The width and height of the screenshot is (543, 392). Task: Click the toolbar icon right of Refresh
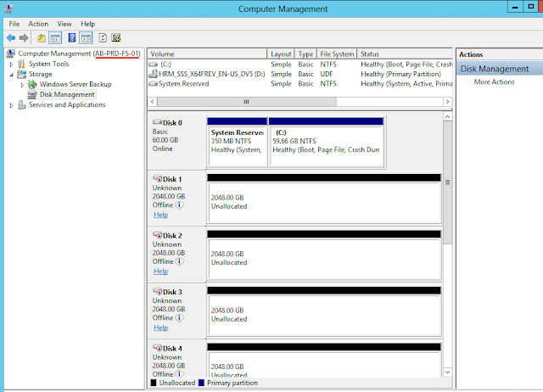(x=116, y=37)
